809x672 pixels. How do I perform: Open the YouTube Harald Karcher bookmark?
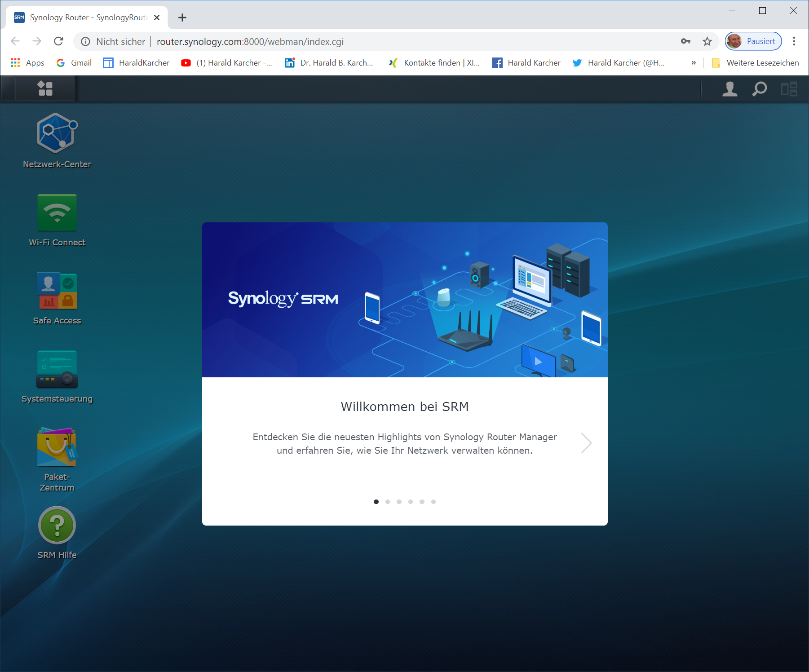(x=226, y=63)
